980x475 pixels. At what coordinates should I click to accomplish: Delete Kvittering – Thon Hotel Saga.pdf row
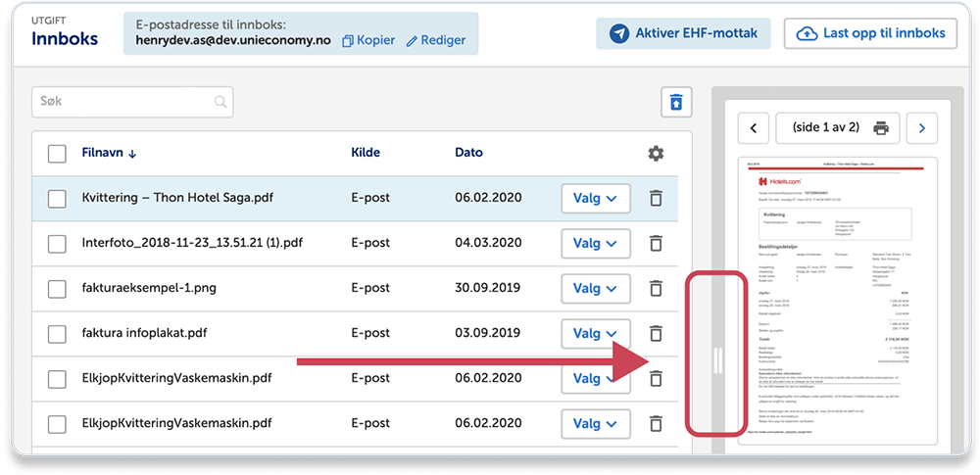pos(656,198)
